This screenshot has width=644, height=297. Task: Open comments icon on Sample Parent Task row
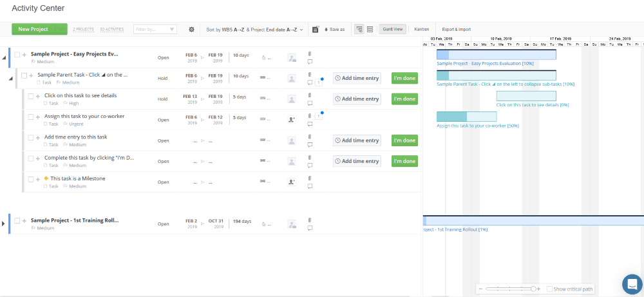(310, 82)
